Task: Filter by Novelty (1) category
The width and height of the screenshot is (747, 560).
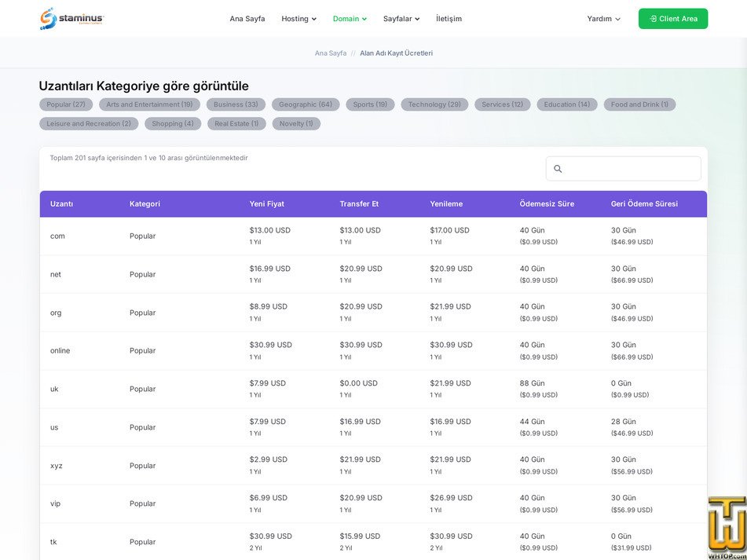Action: pos(296,124)
